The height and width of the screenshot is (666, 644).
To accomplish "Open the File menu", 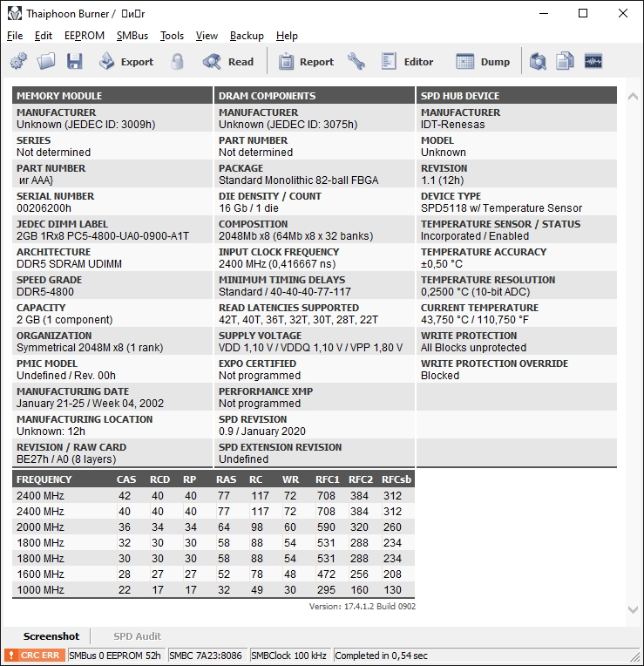I will tap(15, 36).
